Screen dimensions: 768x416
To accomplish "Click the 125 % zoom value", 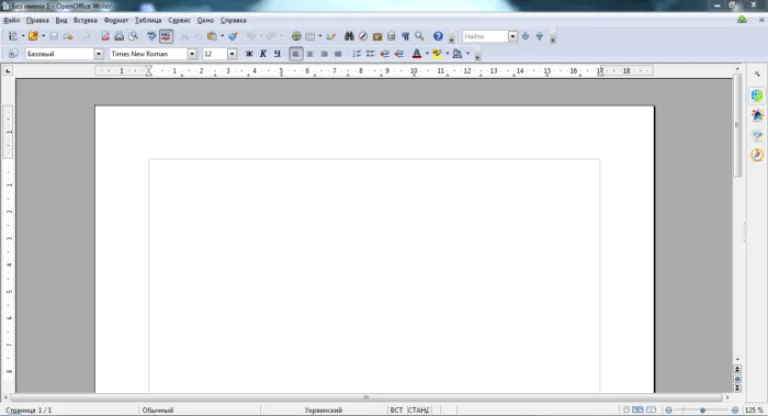I will coord(754,410).
